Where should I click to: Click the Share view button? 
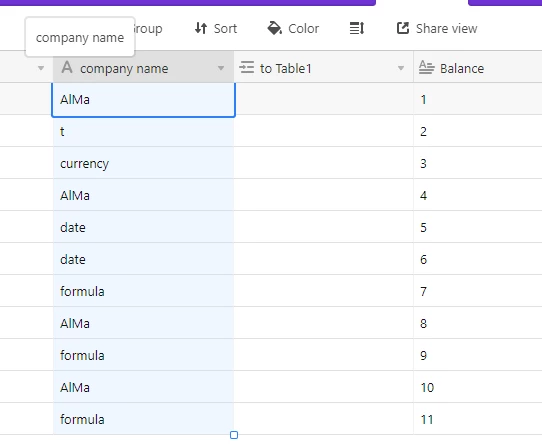tap(437, 28)
